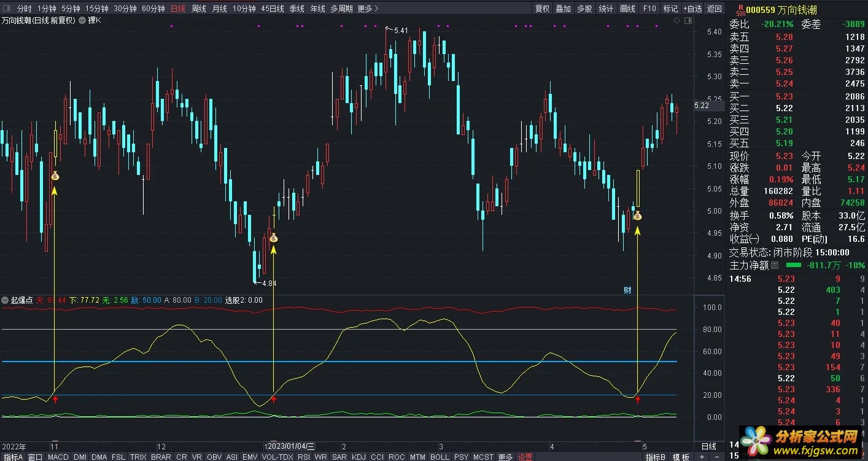Click the 返回 button
868x461 pixels.
[x=715, y=9]
